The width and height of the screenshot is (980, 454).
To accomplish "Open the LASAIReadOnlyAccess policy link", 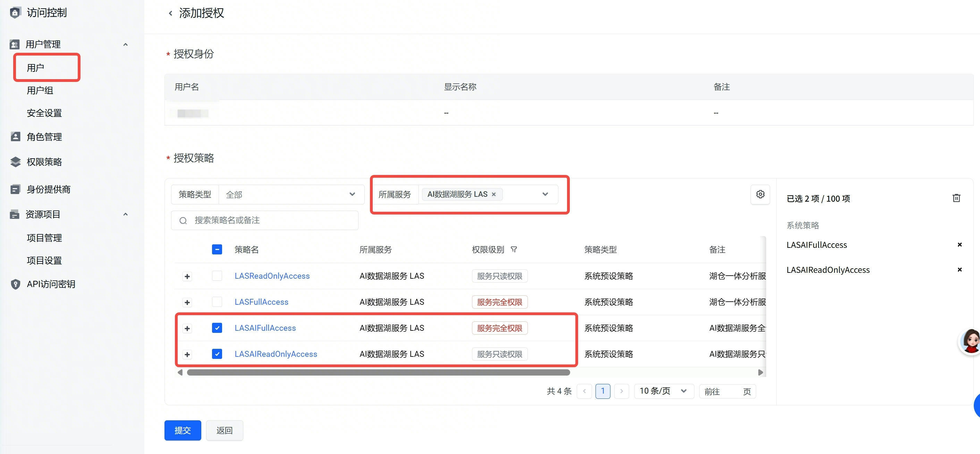I will coord(276,354).
